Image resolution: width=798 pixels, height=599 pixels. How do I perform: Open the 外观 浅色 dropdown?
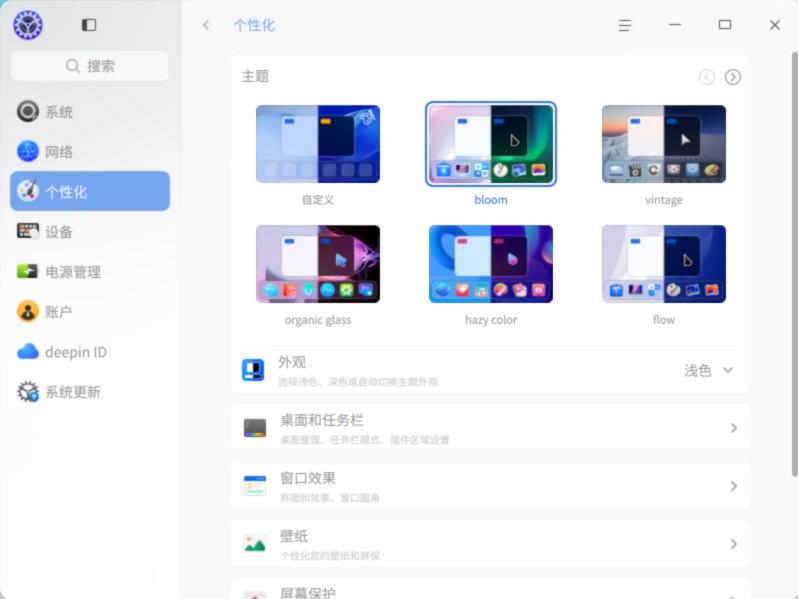coord(709,370)
